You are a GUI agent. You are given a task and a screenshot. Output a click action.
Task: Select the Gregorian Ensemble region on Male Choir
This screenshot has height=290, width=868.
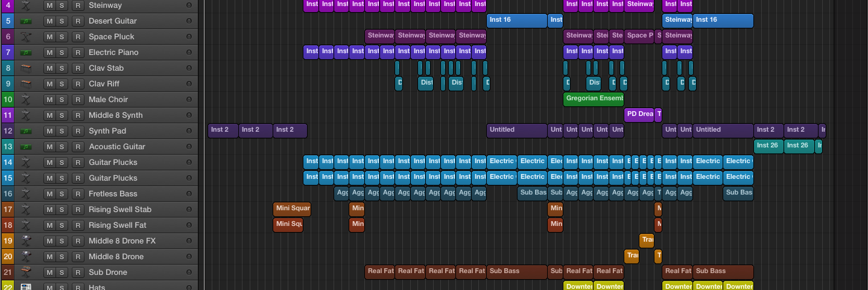pos(594,99)
